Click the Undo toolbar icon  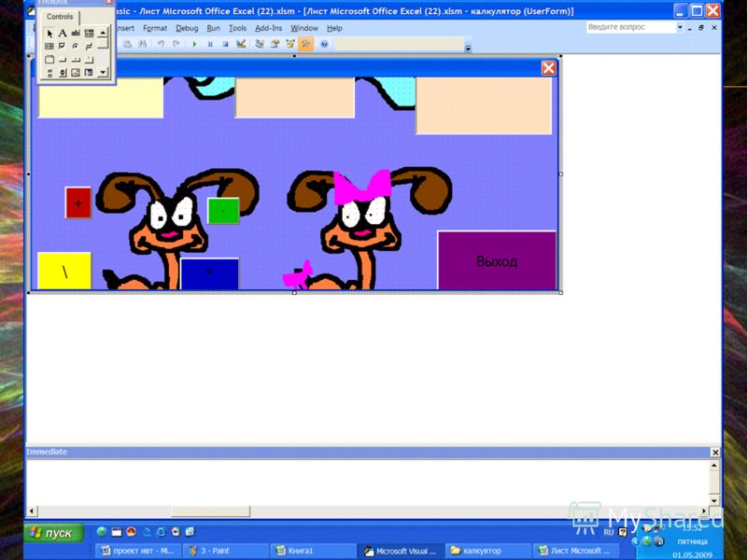pos(161,44)
